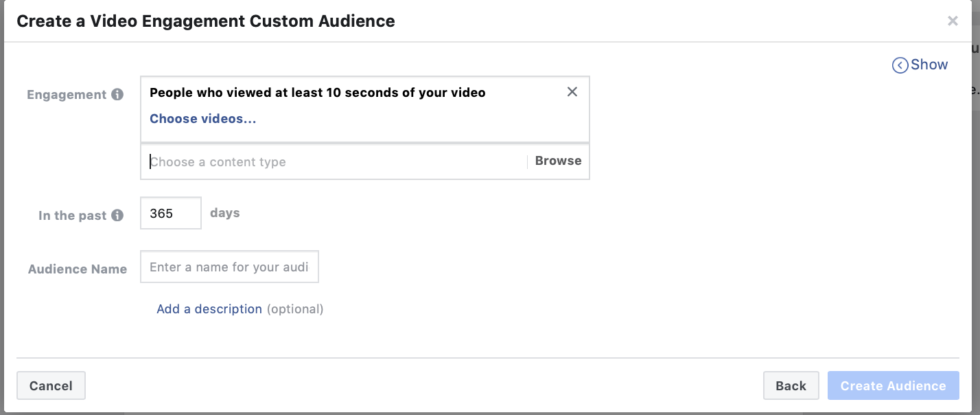Select the People who viewed 10 seconds text
This screenshot has width=980, height=415.
click(317, 93)
